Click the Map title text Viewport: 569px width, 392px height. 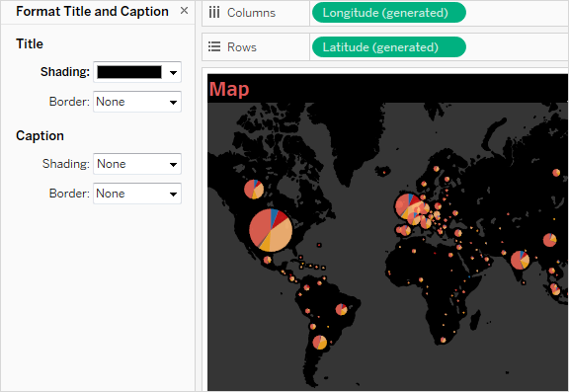click(x=229, y=89)
